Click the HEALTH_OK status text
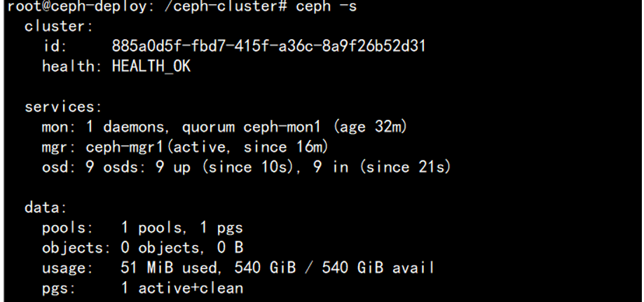This screenshot has height=302, width=644. click(x=151, y=66)
